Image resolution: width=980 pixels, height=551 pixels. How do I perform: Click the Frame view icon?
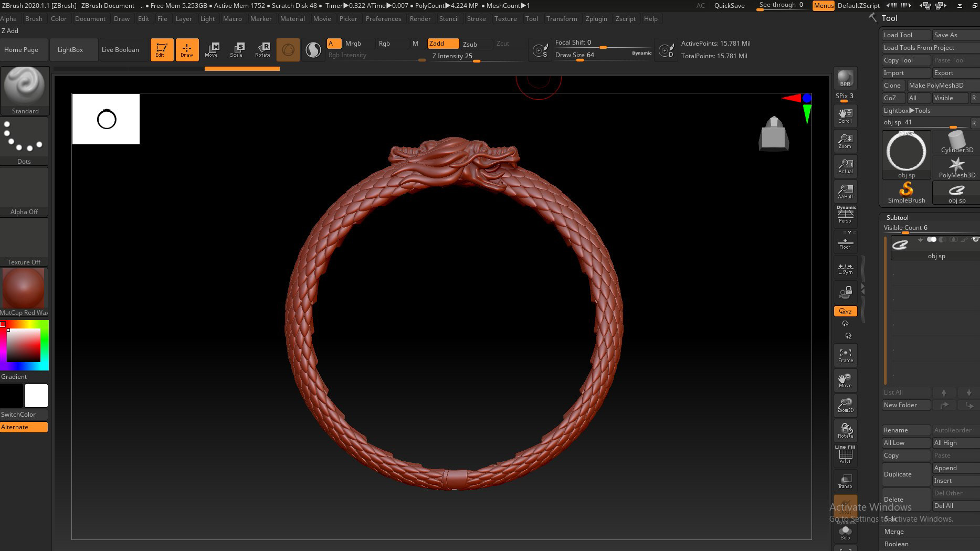845,355
